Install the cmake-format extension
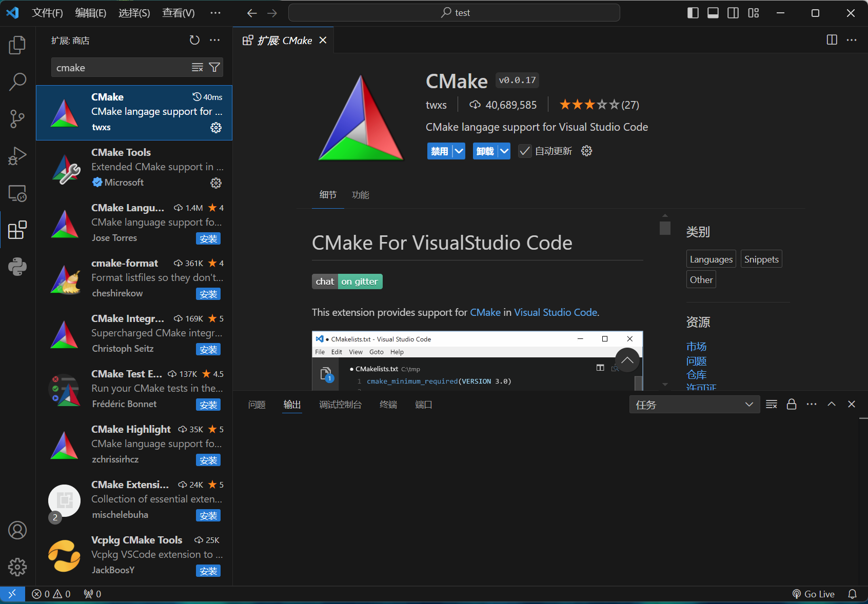The width and height of the screenshot is (868, 604). 208,294
